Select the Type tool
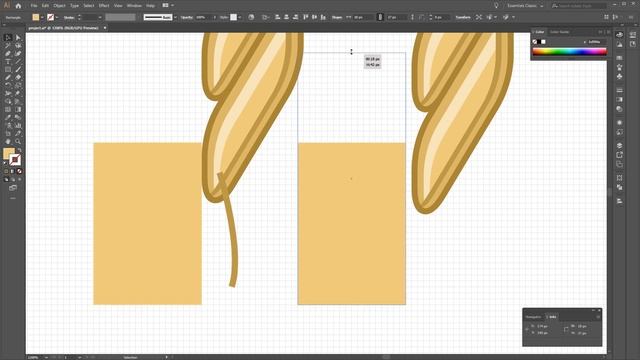640x360 pixels. tap(8, 62)
